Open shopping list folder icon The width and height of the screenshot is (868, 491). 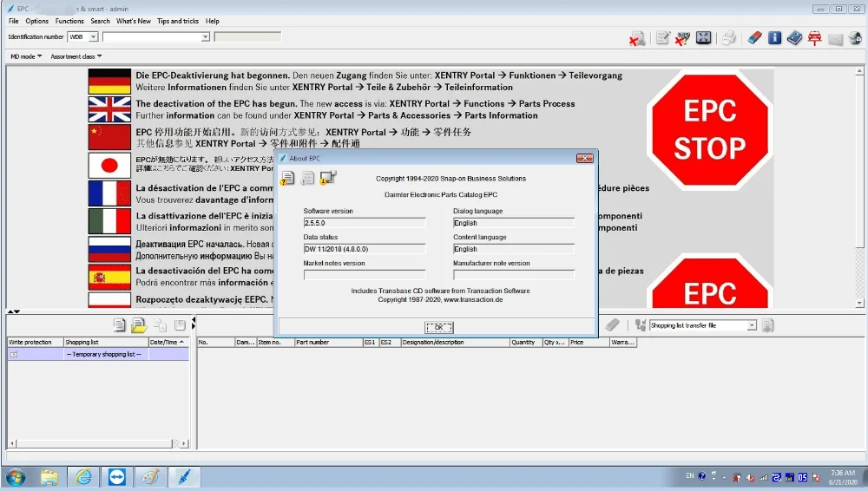138,325
